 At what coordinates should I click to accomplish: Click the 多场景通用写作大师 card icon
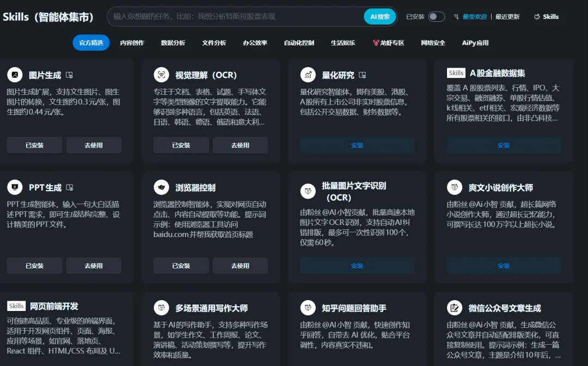pyautogui.click(x=161, y=308)
